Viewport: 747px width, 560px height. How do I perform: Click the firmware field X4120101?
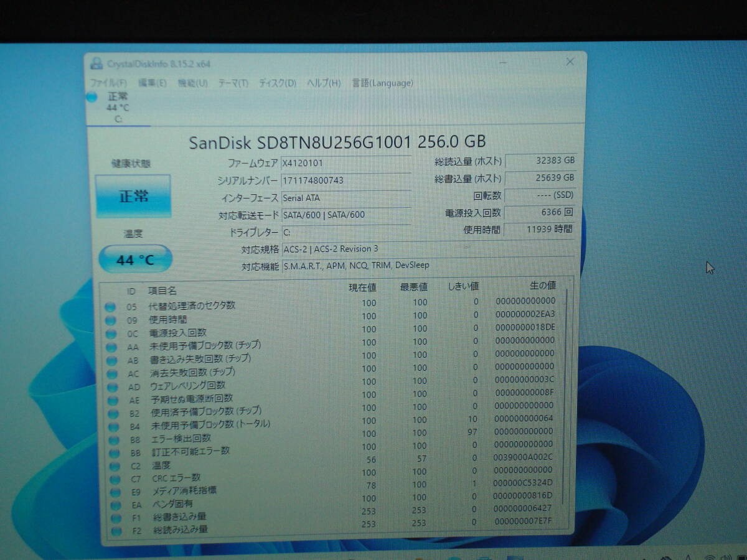tap(345, 163)
